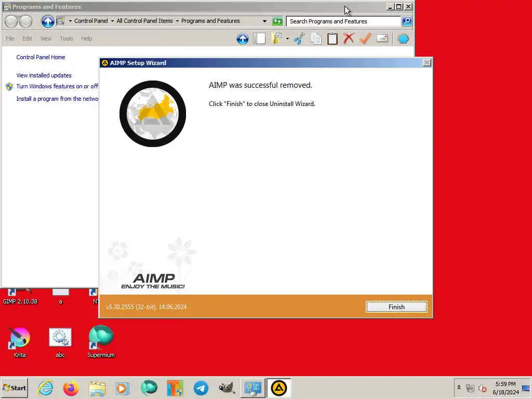Screen dimensions: 532x399
Task: Click the blue shell toolbar icon
Action: (403, 38)
